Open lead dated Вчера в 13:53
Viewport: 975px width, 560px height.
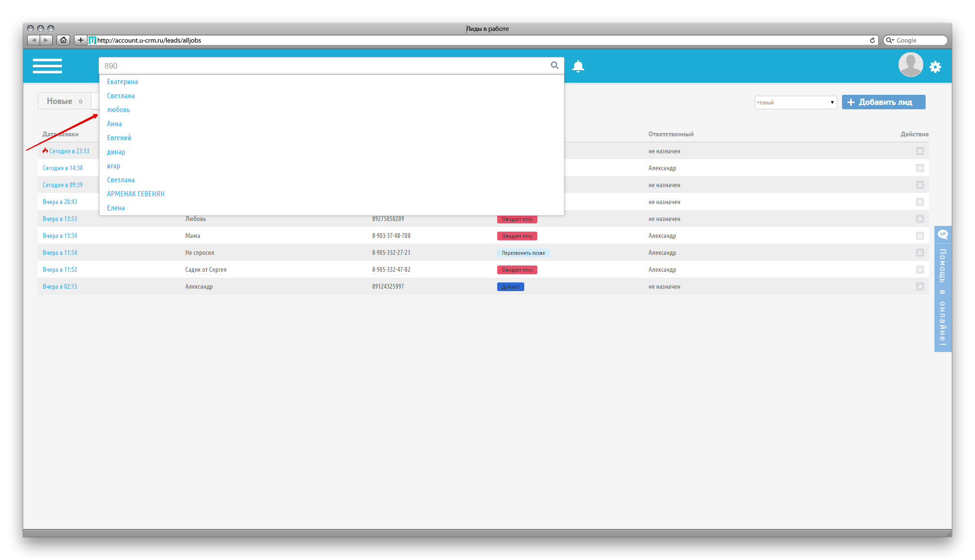60,219
